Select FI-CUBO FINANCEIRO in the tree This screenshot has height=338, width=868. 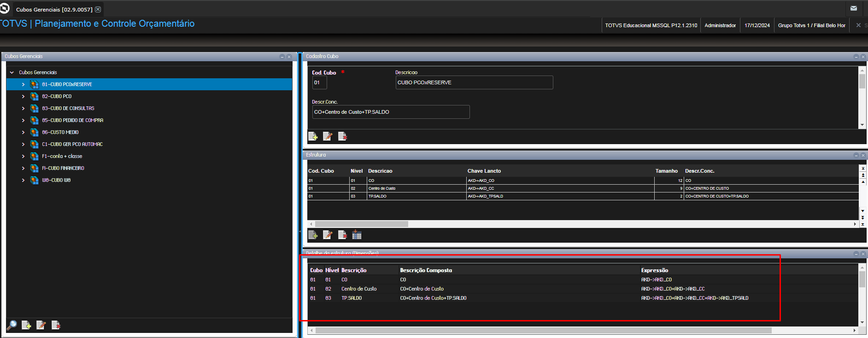click(63, 168)
